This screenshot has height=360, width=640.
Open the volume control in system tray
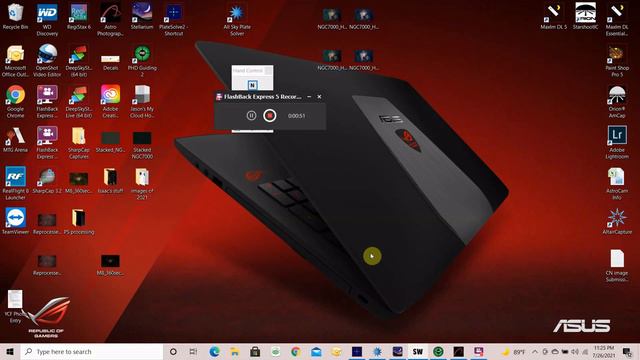coord(575,351)
